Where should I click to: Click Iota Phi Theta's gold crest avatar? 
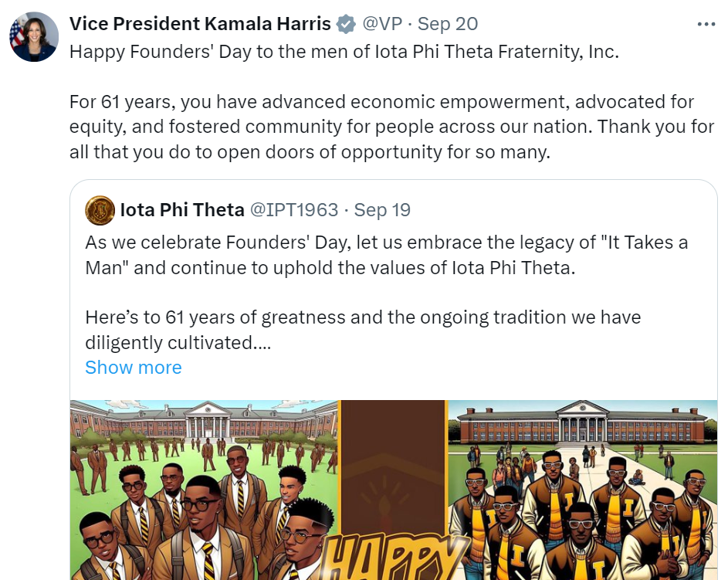click(x=100, y=210)
